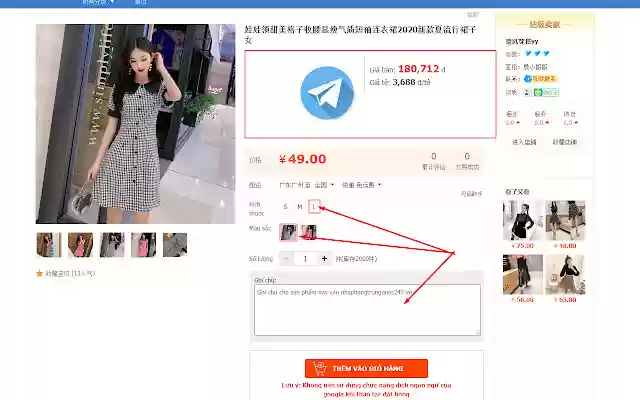This screenshot has height=400, width=640.
Task: Choose the black-and-white plaid color swatch
Action: [288, 232]
